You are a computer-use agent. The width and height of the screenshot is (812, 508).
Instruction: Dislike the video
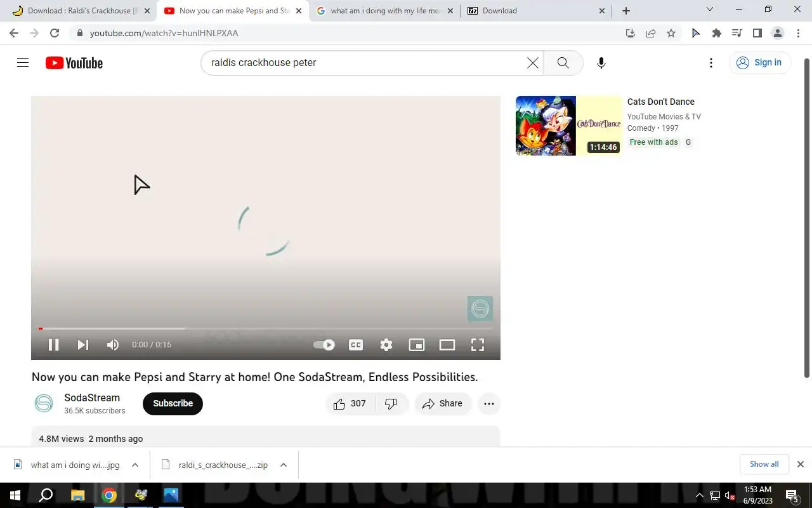391,403
